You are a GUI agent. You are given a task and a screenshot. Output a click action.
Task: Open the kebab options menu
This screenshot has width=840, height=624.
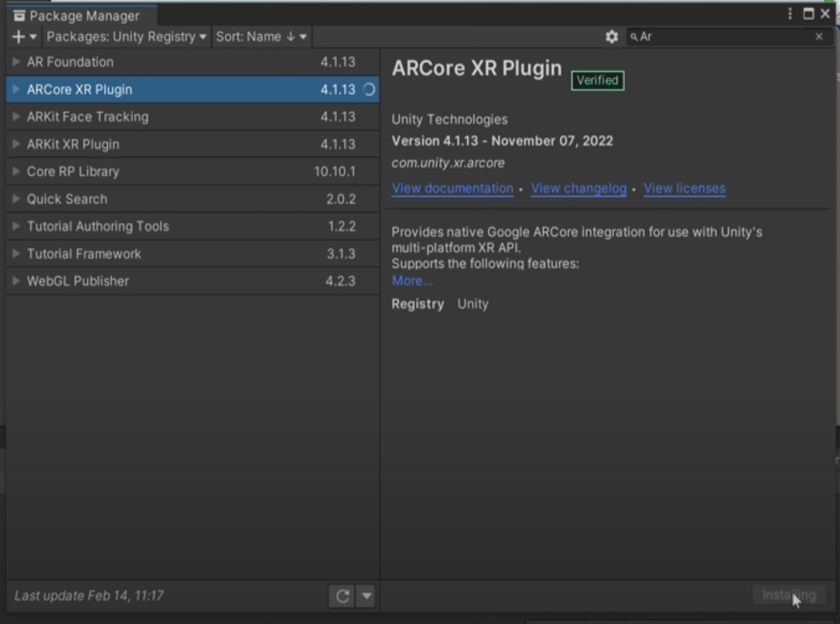point(790,14)
